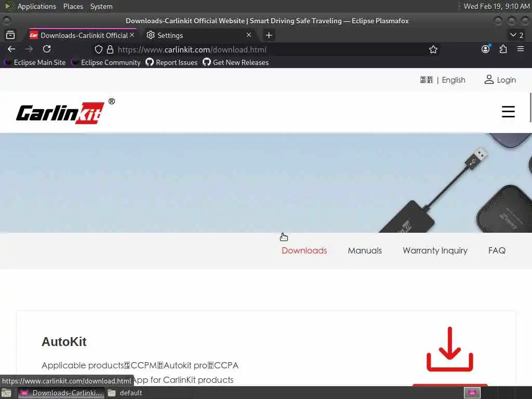Open Get New Releases bookmark
Image resolution: width=532 pixels, height=399 pixels.
click(236, 62)
